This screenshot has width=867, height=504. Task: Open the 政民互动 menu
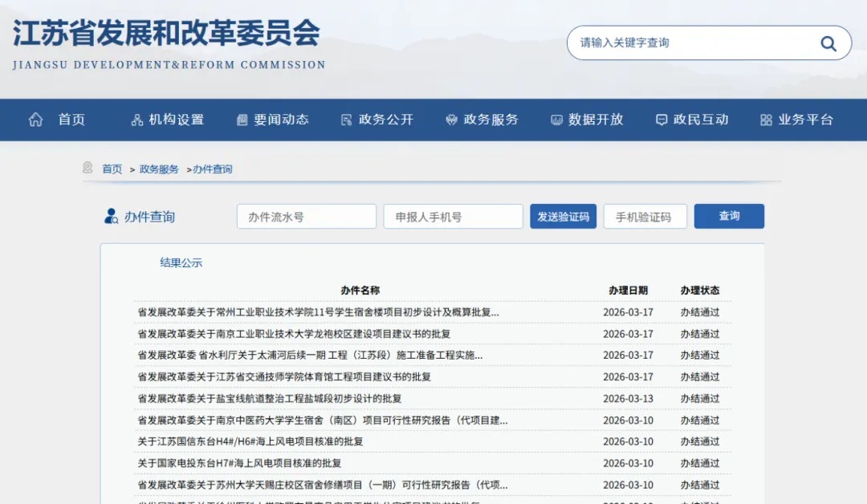coord(701,119)
